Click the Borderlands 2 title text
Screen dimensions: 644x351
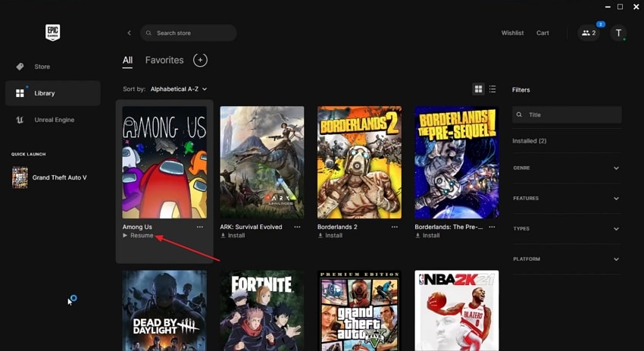(337, 227)
